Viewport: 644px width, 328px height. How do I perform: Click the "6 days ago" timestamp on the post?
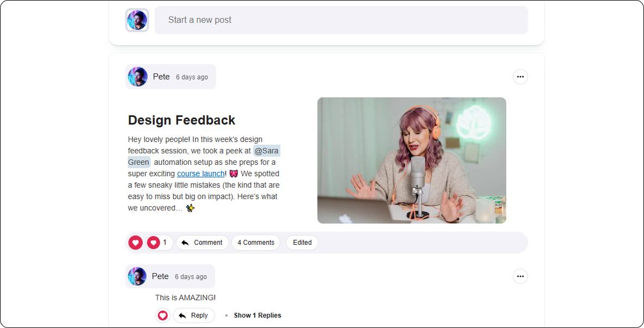(192, 77)
